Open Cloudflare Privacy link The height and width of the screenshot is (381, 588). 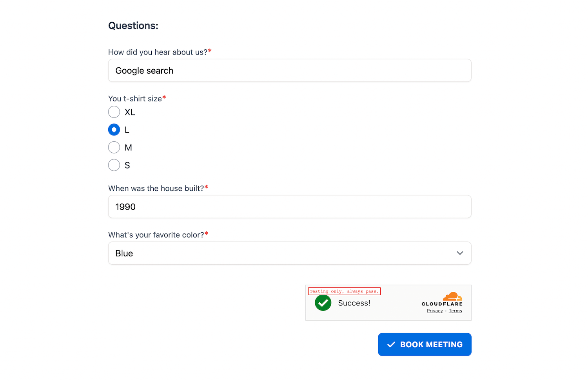pos(435,311)
